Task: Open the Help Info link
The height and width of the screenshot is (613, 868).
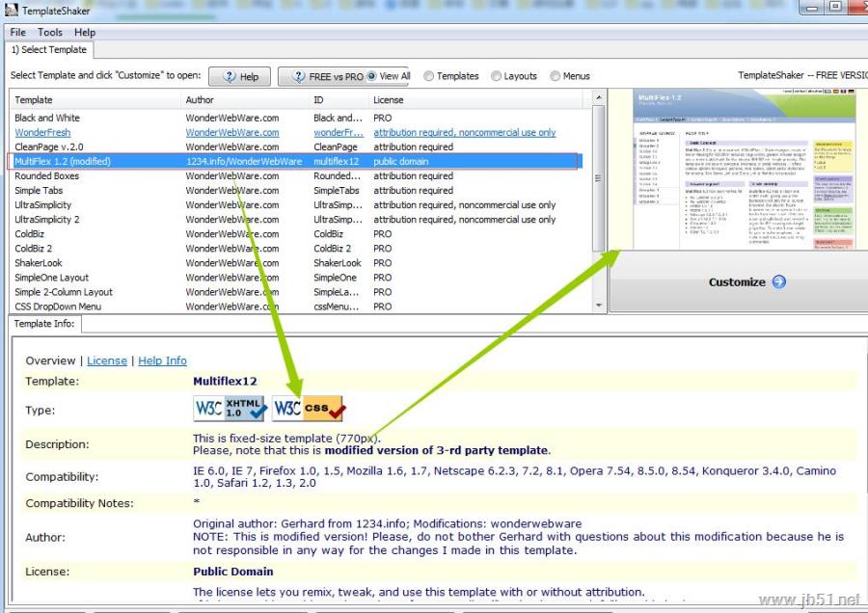Action: 162,360
